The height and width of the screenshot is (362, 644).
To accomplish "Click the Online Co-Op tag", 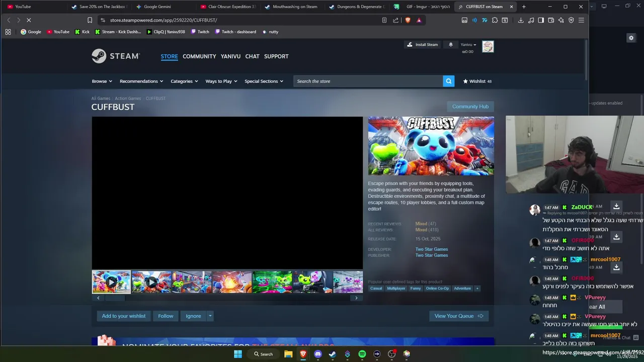I will point(437,288).
